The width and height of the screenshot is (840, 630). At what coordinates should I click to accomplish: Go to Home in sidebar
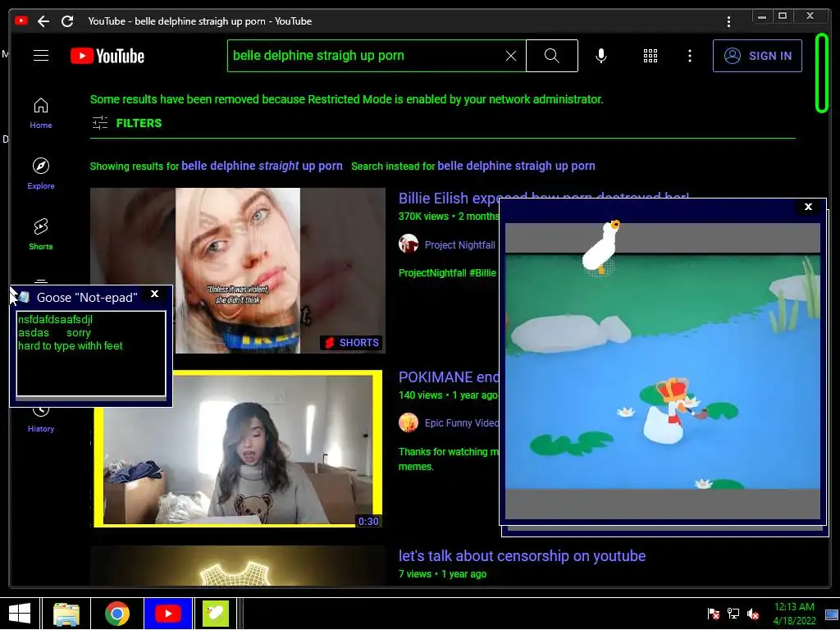coord(41,113)
